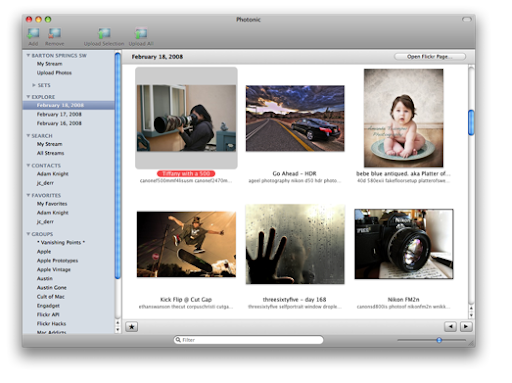Collapse the BARTON SPRINGS SW section
The width and height of the screenshot is (512, 383).
coord(28,55)
